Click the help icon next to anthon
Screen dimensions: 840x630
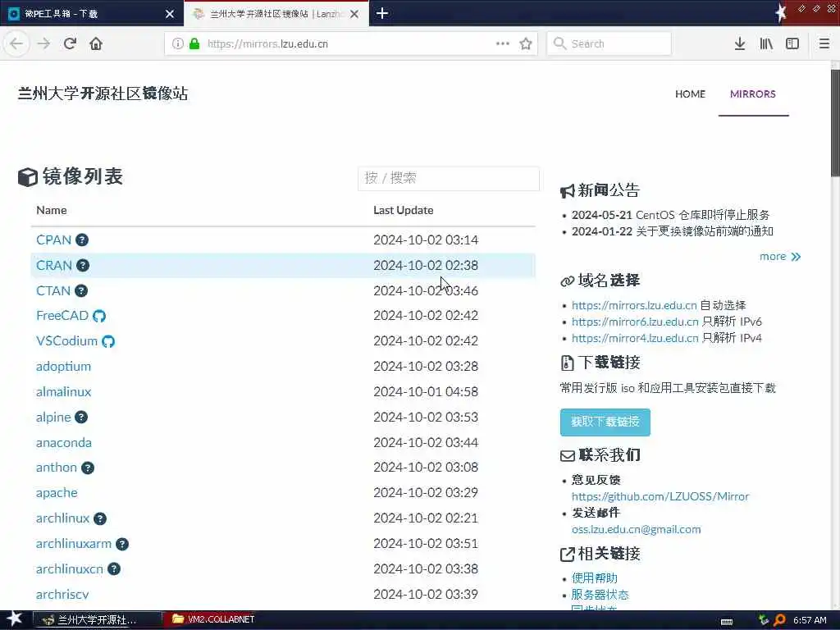pyautogui.click(x=87, y=468)
